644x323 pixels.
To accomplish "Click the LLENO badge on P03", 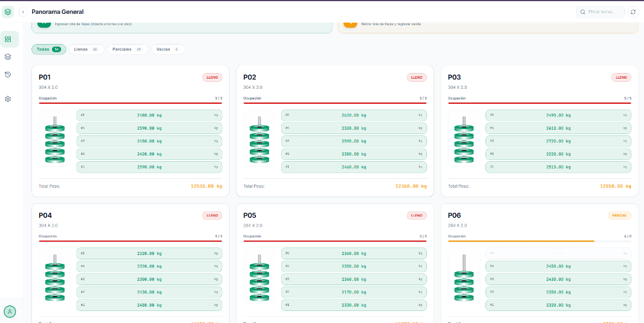I will (x=621, y=77).
